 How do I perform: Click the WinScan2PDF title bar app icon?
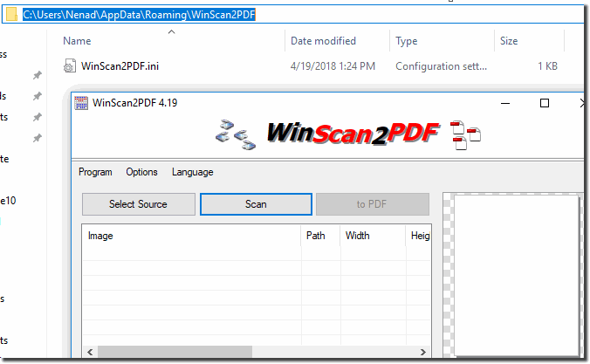point(81,103)
